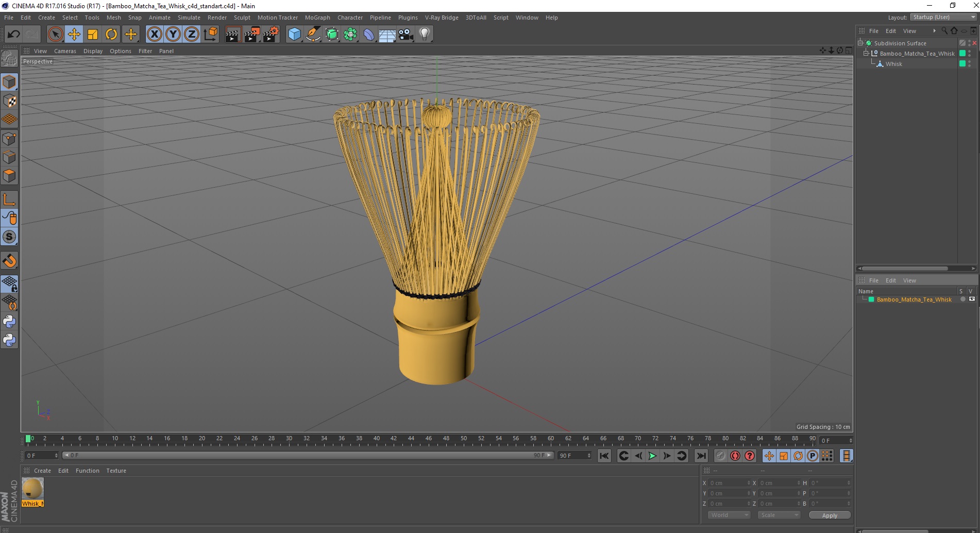Image resolution: width=980 pixels, height=533 pixels.
Task: Select the Whisk object in tree
Action: [x=894, y=64]
